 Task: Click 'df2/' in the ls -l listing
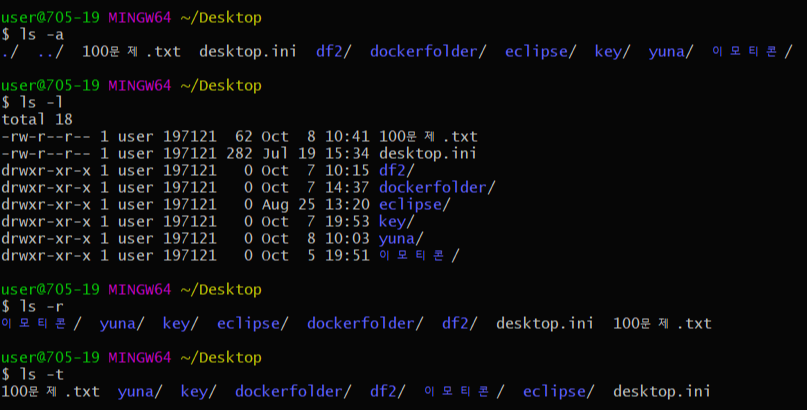pyautogui.click(x=397, y=170)
